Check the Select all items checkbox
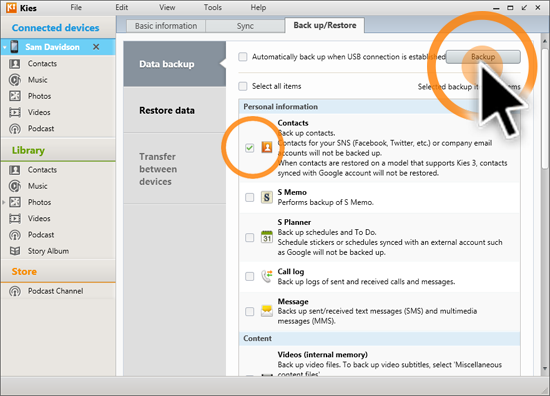 [243, 86]
